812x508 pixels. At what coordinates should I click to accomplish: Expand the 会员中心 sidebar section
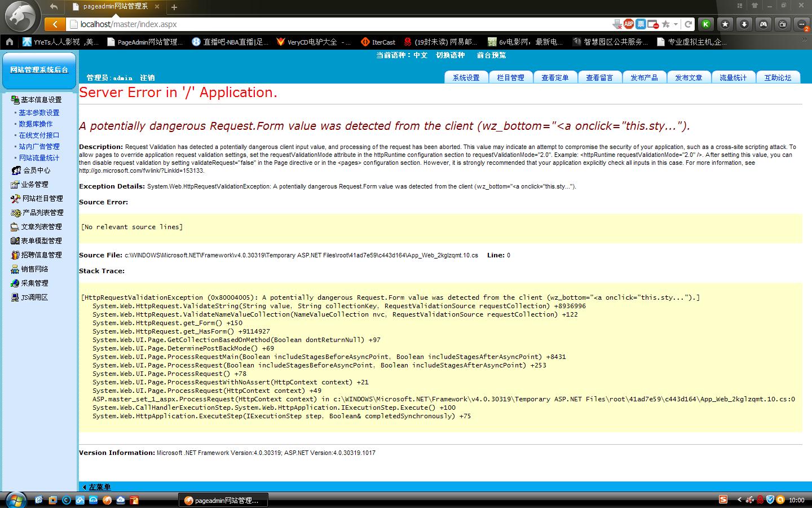pyautogui.click(x=37, y=170)
